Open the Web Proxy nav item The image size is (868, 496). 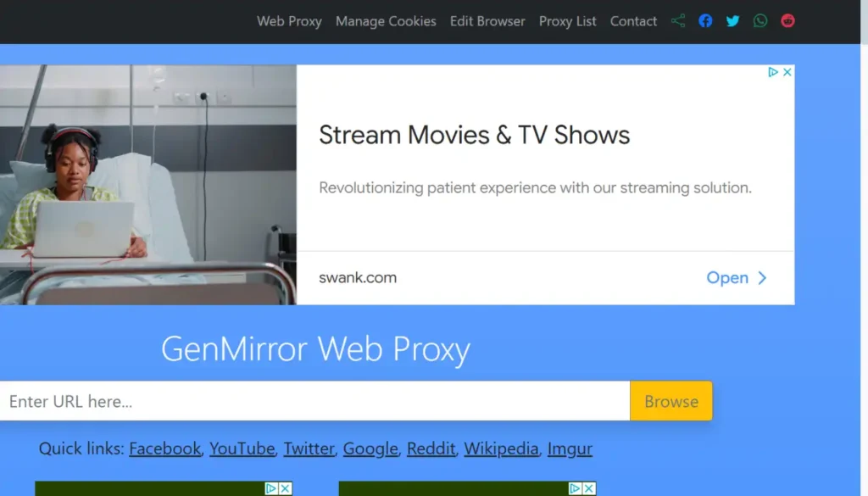[x=289, y=21]
